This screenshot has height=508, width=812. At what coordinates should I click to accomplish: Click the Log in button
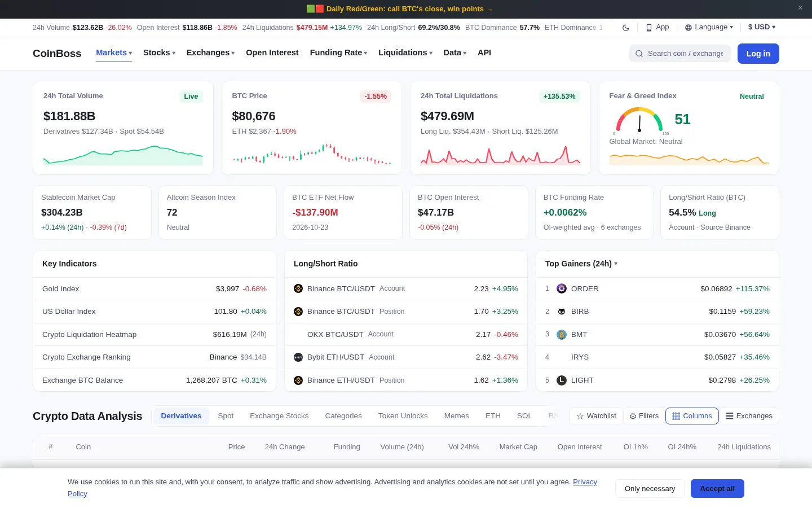coord(758,54)
